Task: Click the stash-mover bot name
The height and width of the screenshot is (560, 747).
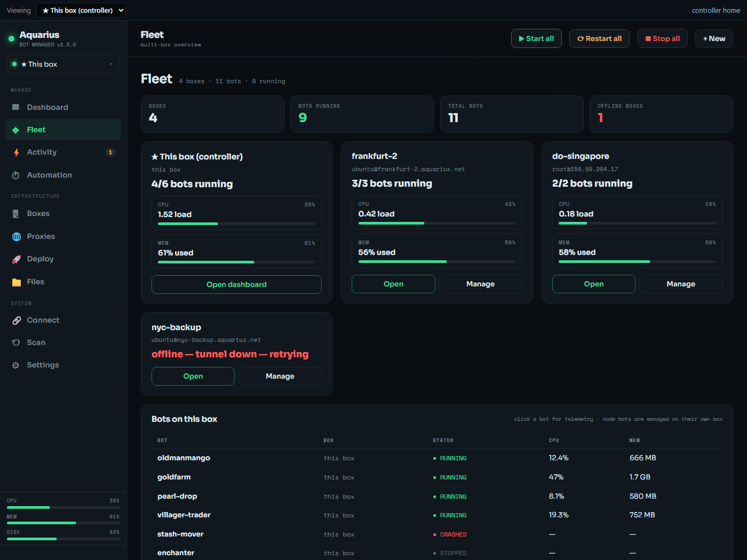Action: point(180,534)
